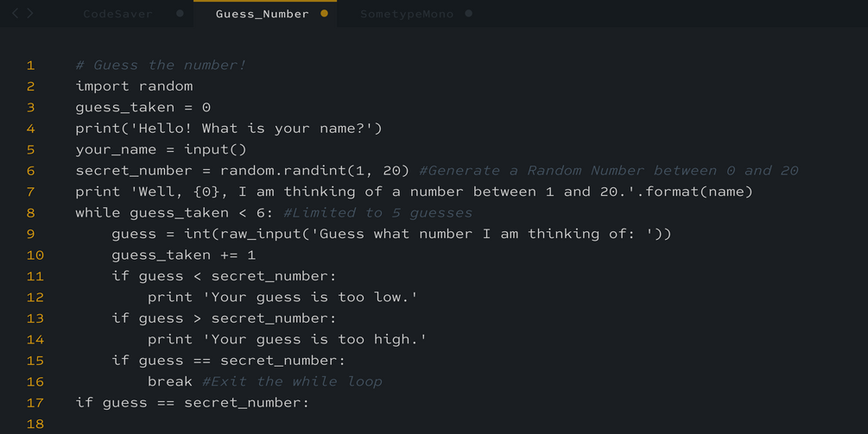Place cursor on 'import random' line
The height and width of the screenshot is (434, 868).
click(134, 86)
